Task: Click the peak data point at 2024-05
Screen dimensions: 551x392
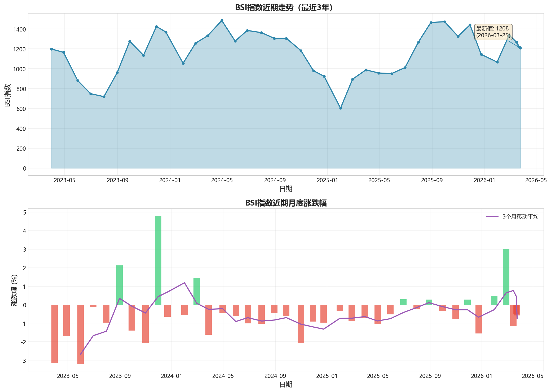Action: [x=222, y=20]
